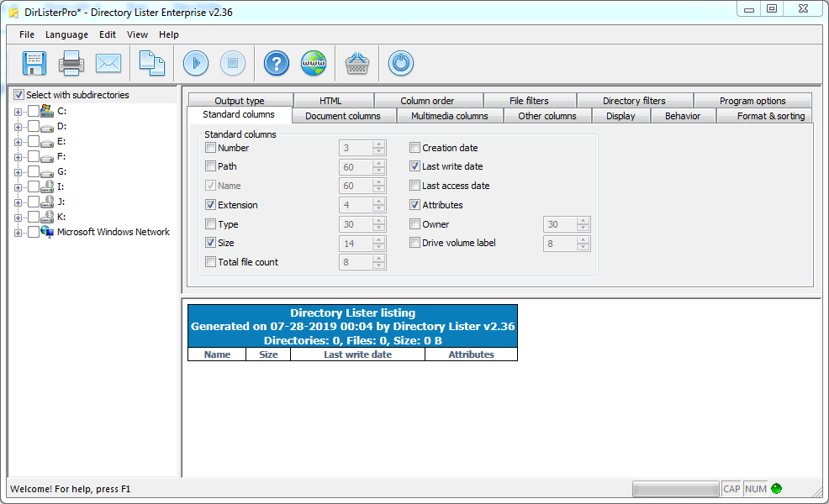This screenshot has height=504, width=829.
Task: Open Help with the question mark icon
Action: click(x=277, y=63)
